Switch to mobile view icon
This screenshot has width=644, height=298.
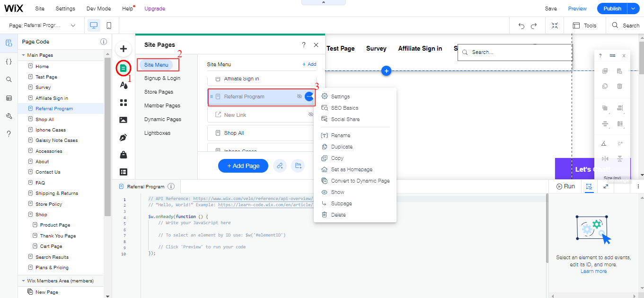[x=109, y=26]
